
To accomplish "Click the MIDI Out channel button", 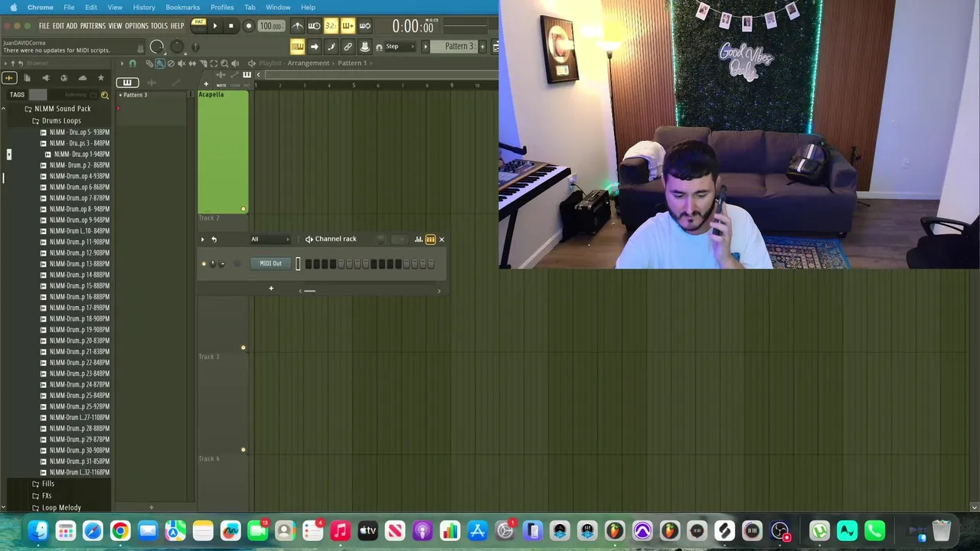I will point(270,263).
